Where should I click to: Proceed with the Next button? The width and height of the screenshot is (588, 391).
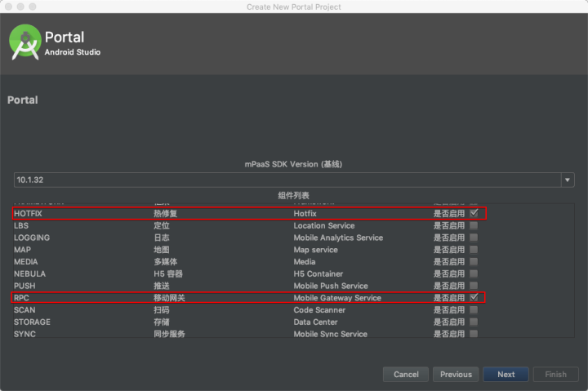(x=506, y=374)
